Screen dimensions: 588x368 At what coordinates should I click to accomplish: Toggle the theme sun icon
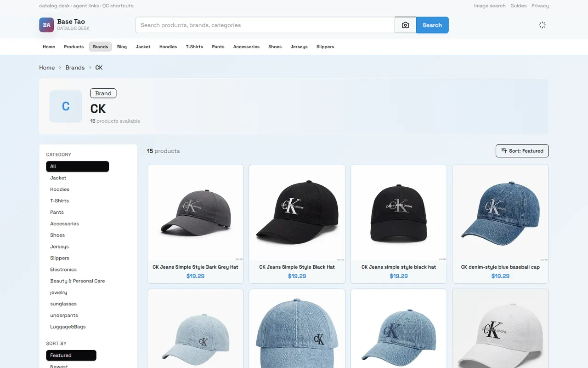pos(542,25)
